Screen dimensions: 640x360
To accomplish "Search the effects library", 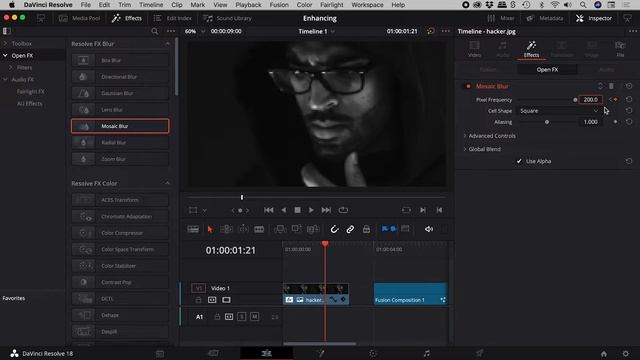I will tap(155, 31).
